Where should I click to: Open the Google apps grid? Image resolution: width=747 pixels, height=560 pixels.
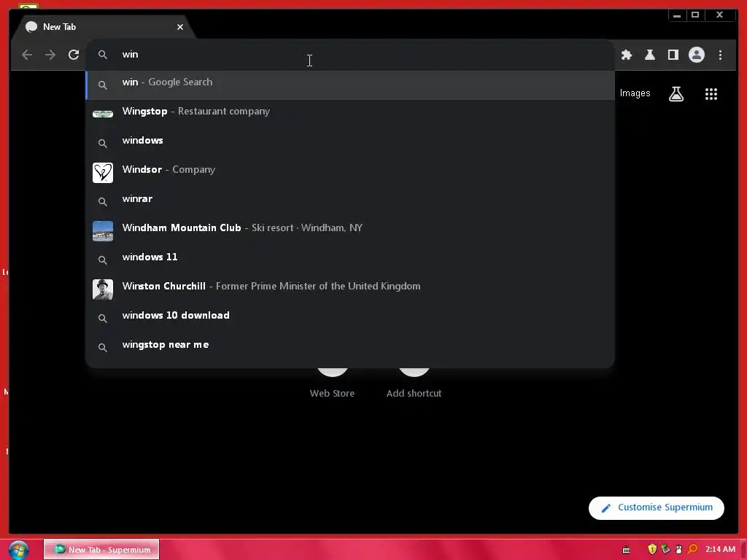[x=711, y=94]
